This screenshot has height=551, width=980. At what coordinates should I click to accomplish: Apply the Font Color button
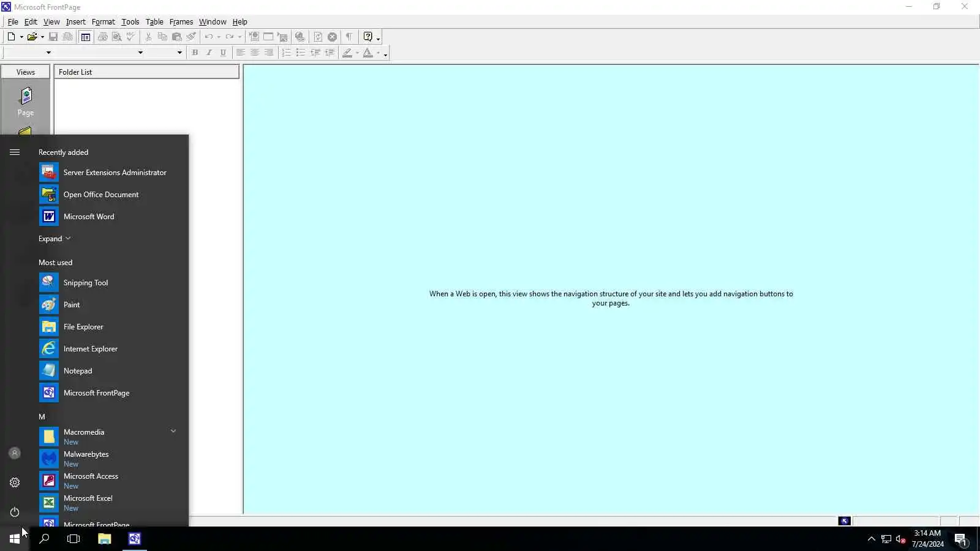point(367,53)
